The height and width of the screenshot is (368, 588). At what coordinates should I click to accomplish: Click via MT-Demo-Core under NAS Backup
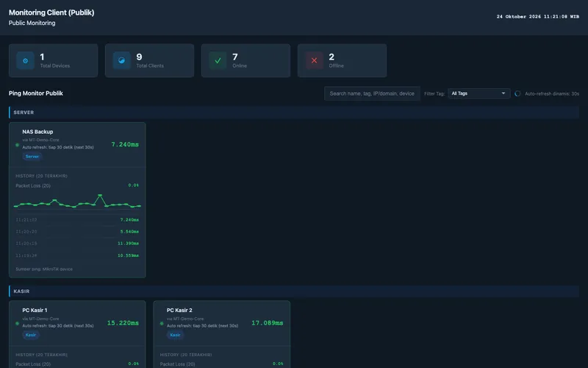[x=40, y=140]
